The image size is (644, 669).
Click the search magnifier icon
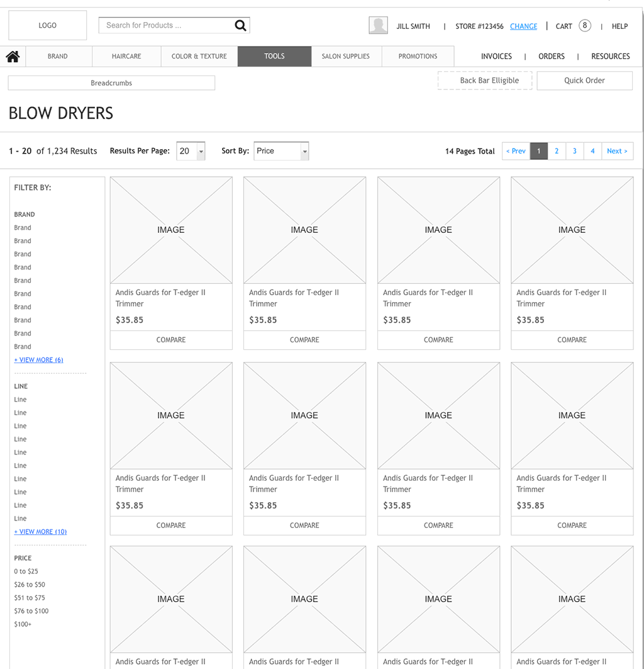click(x=240, y=26)
